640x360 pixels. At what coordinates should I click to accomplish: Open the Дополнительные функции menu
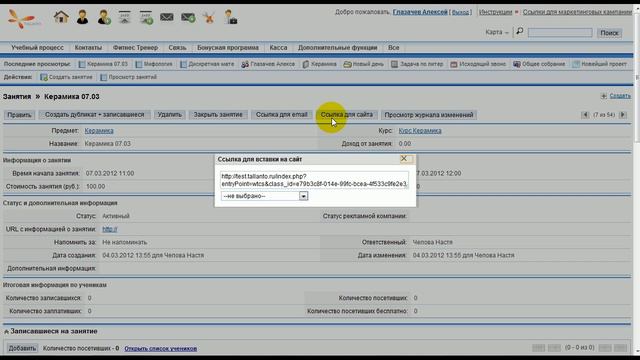[338, 48]
